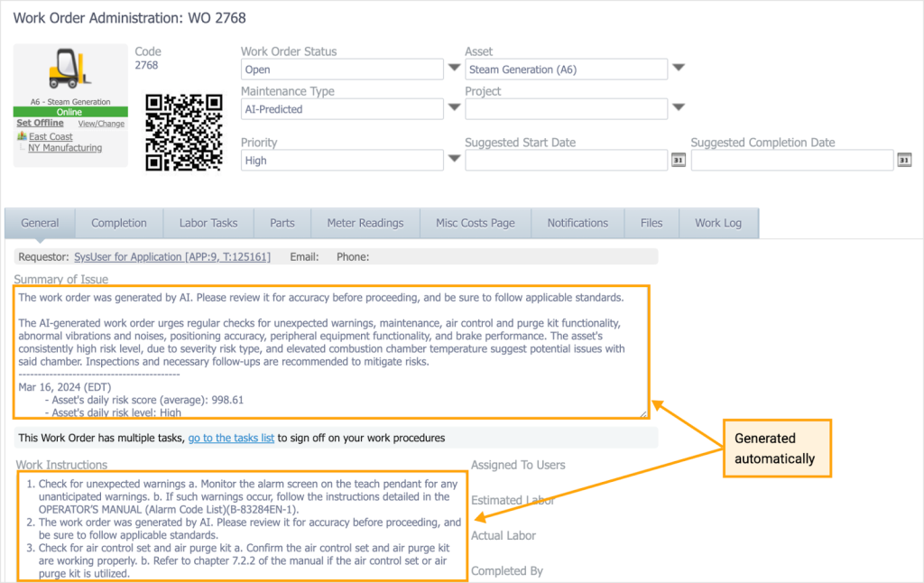Go to the Work Log tab
Screen dimensions: 924x583
[x=718, y=223]
